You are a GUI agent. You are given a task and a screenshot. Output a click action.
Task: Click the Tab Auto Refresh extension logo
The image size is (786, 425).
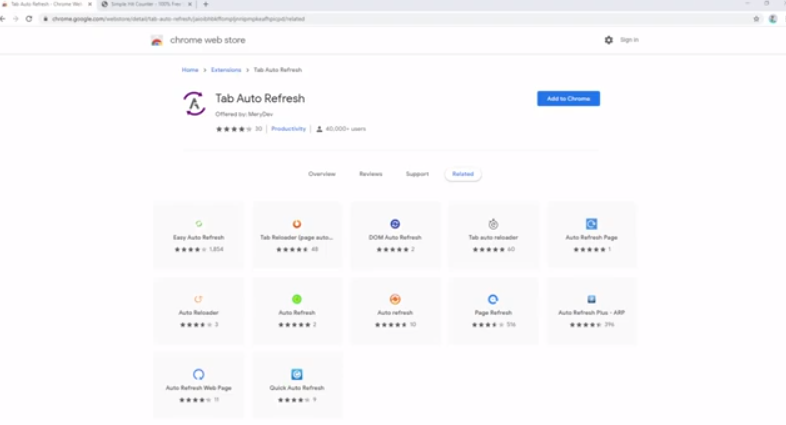pos(194,104)
